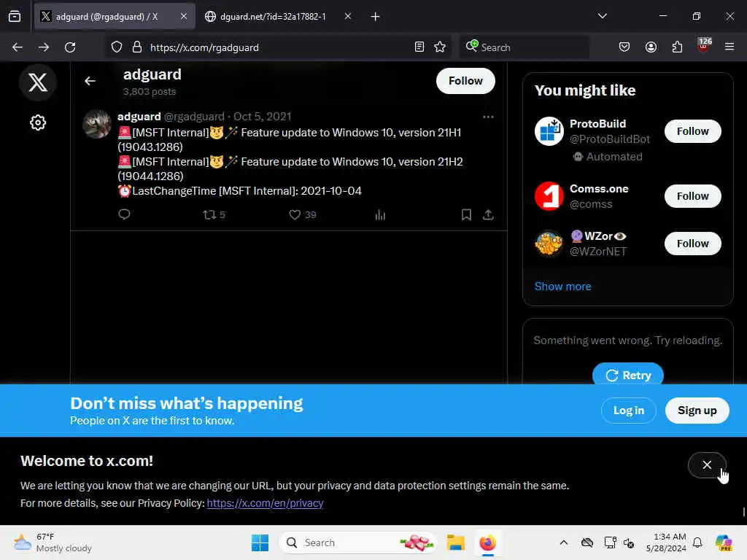Click the browser forward arrow

(x=44, y=47)
